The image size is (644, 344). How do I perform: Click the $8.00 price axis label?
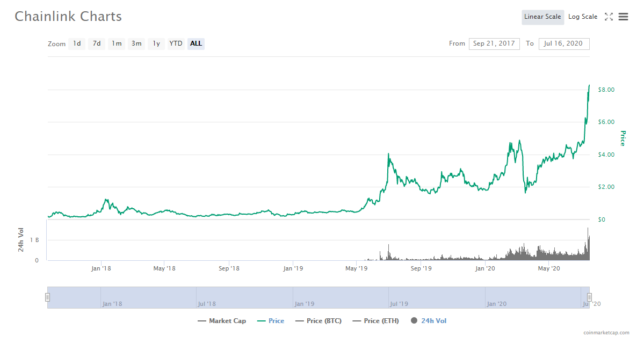tap(606, 90)
